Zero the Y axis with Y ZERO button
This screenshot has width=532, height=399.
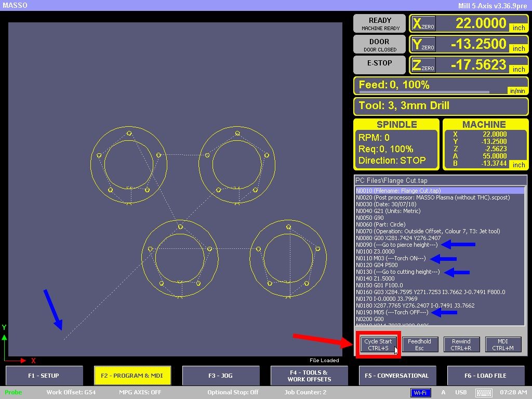pos(423,45)
